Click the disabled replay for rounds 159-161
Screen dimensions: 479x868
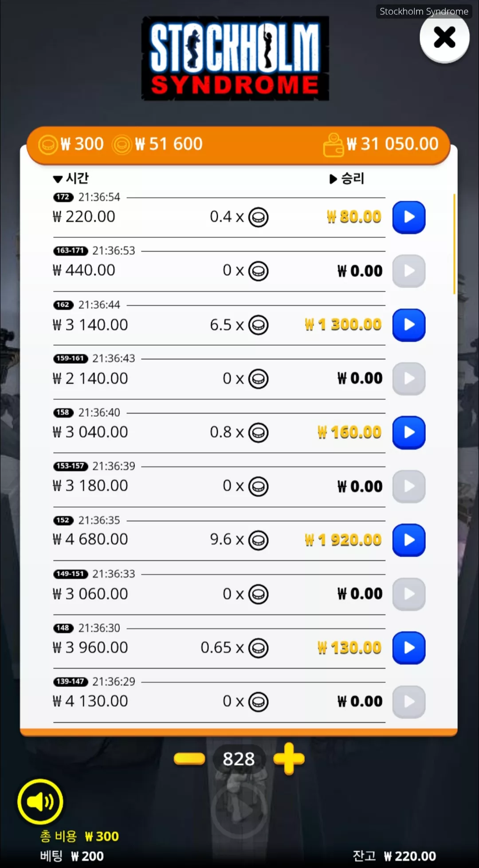(408, 379)
